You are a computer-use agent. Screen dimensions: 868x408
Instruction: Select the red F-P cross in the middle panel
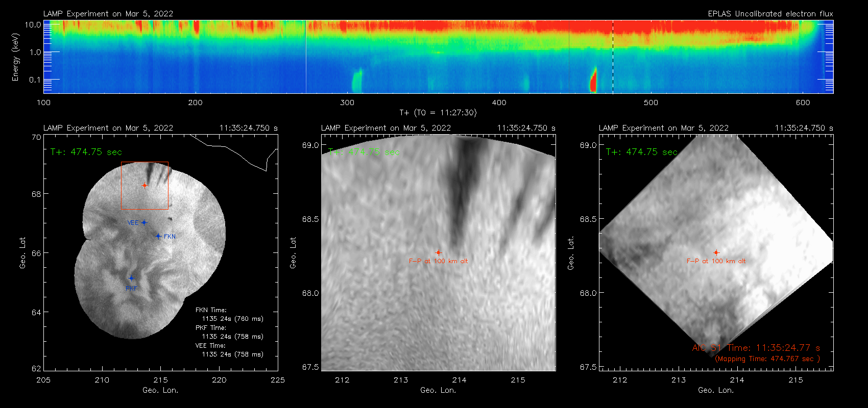438,252
